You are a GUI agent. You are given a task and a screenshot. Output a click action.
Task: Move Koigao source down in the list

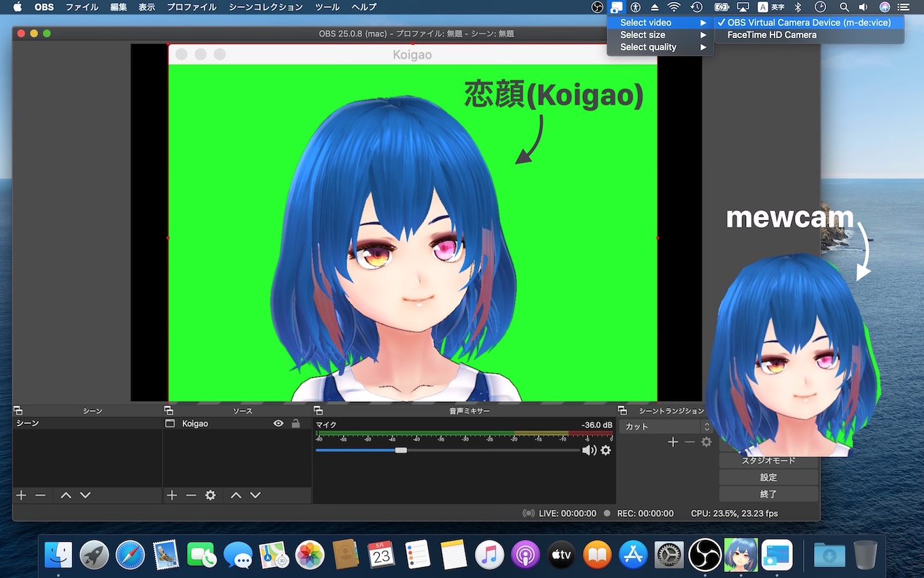click(255, 496)
